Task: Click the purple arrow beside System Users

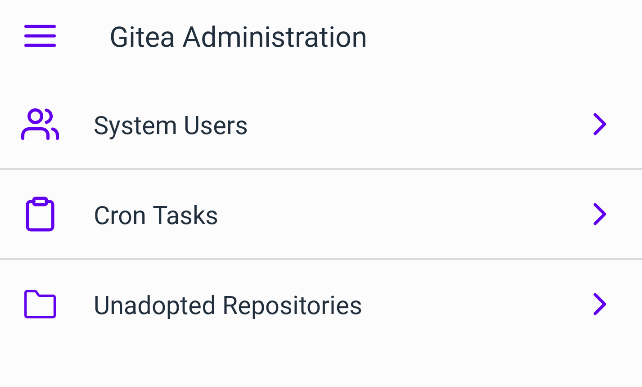Action: point(599,124)
